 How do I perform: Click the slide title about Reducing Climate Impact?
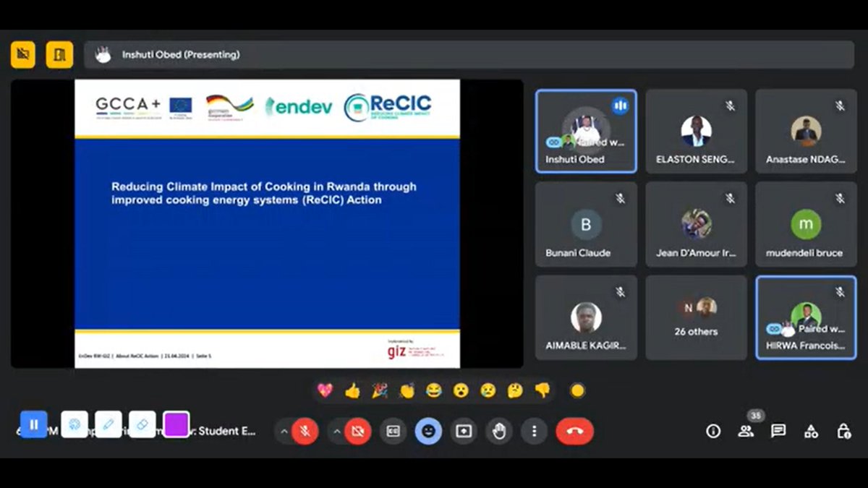tap(264, 193)
